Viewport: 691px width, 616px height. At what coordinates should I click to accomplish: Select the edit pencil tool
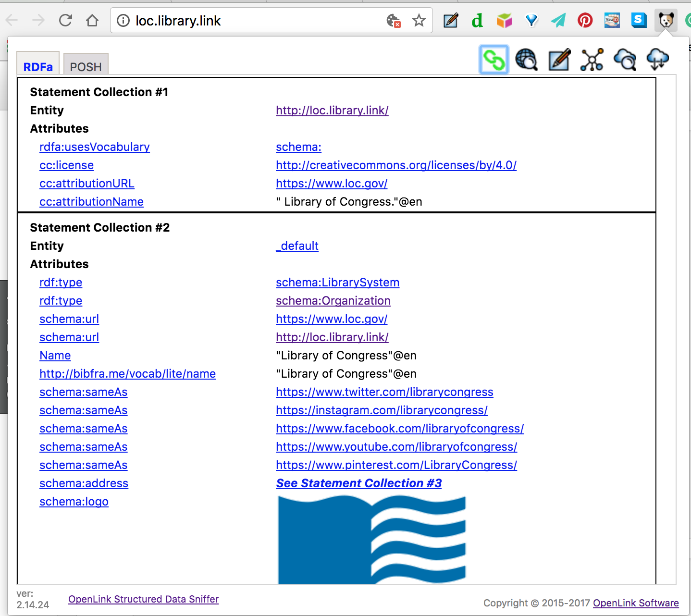tap(559, 59)
